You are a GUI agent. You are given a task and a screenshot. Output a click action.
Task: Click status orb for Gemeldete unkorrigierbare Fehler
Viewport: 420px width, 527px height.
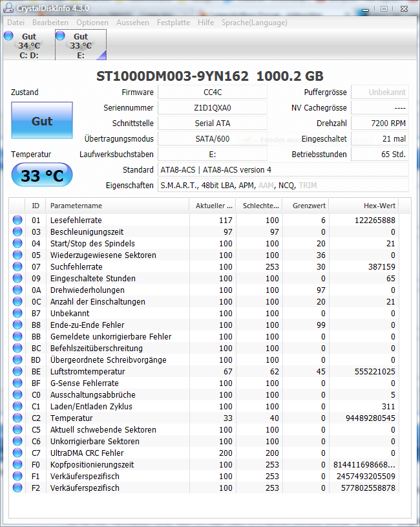(17, 336)
